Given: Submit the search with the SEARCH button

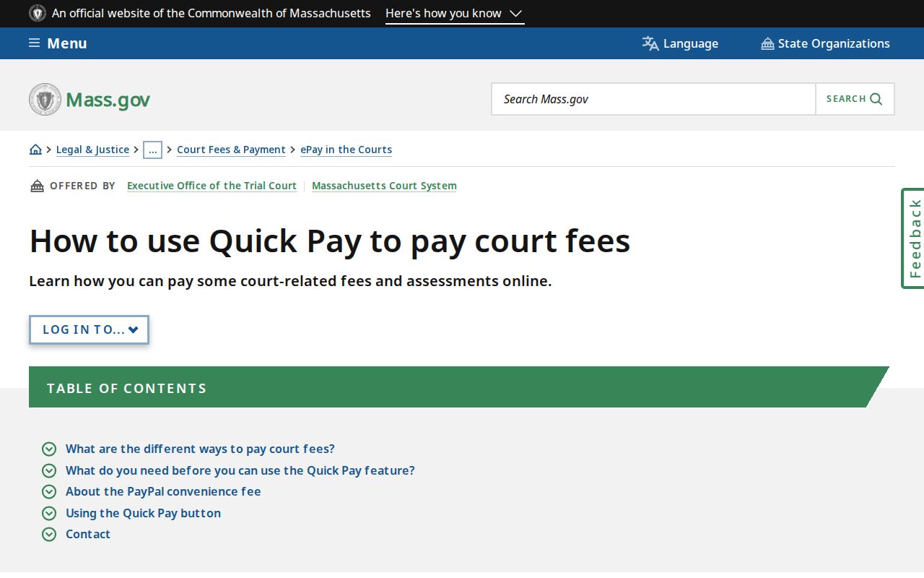Looking at the screenshot, I should point(855,99).
